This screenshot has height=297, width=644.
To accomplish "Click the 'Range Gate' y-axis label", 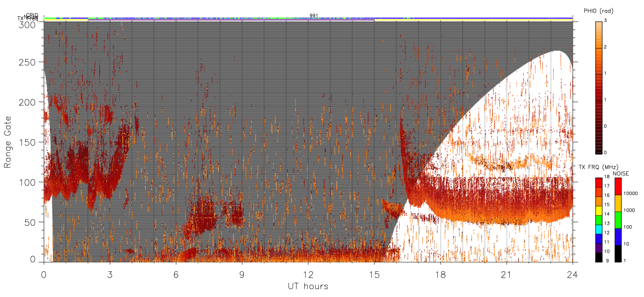I will pos(8,142).
